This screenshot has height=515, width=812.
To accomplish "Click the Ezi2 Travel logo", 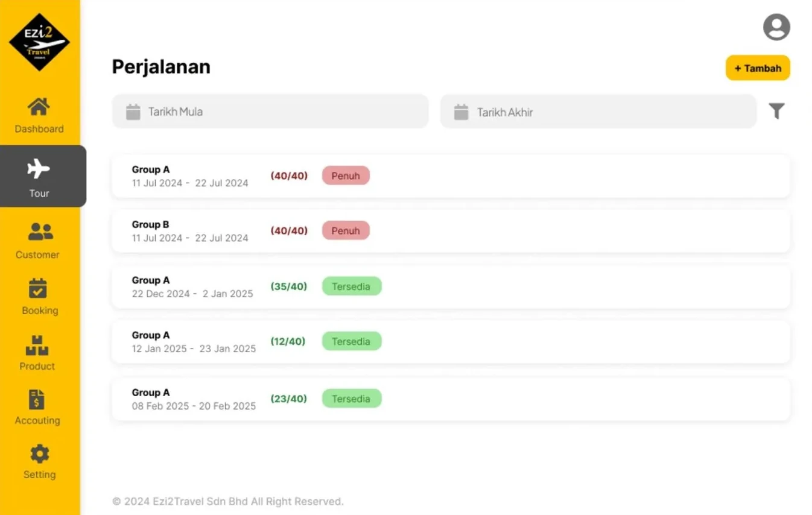I will pos(39,42).
